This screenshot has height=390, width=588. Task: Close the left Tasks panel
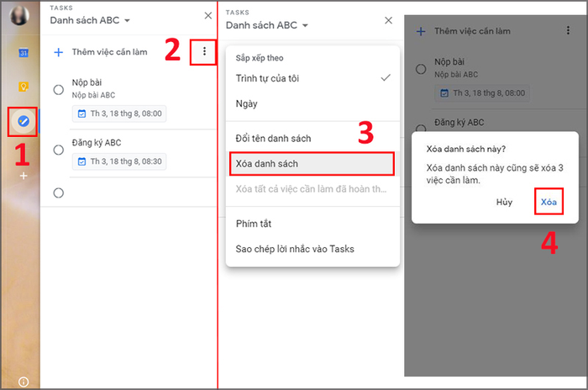[207, 15]
